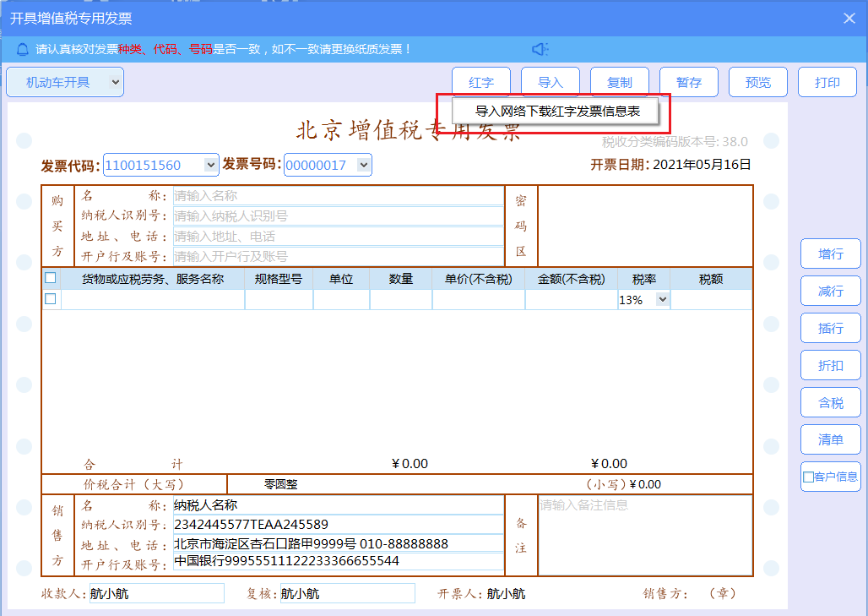
Task: Click the 红字 red-letter invoice button
Action: pos(481,82)
